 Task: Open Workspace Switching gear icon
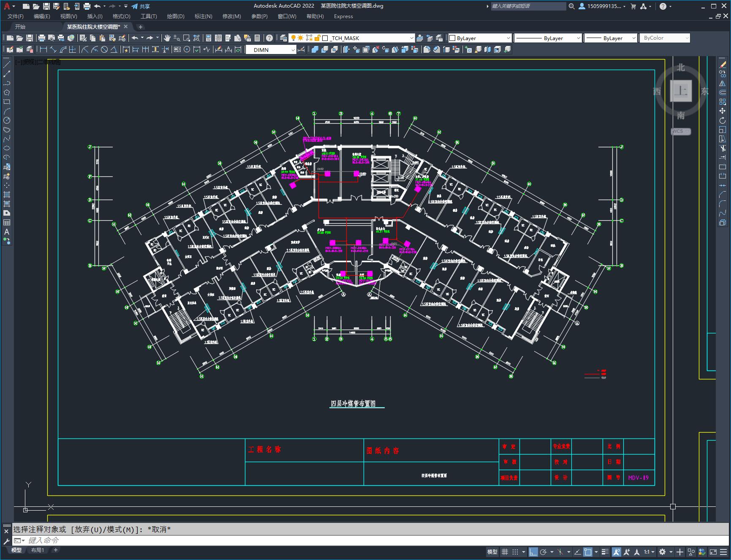pyautogui.click(x=662, y=552)
